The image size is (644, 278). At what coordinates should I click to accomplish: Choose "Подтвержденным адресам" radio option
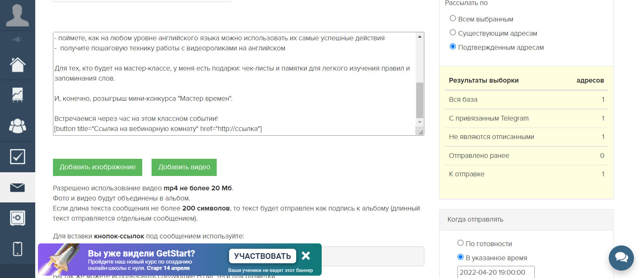coord(453,47)
